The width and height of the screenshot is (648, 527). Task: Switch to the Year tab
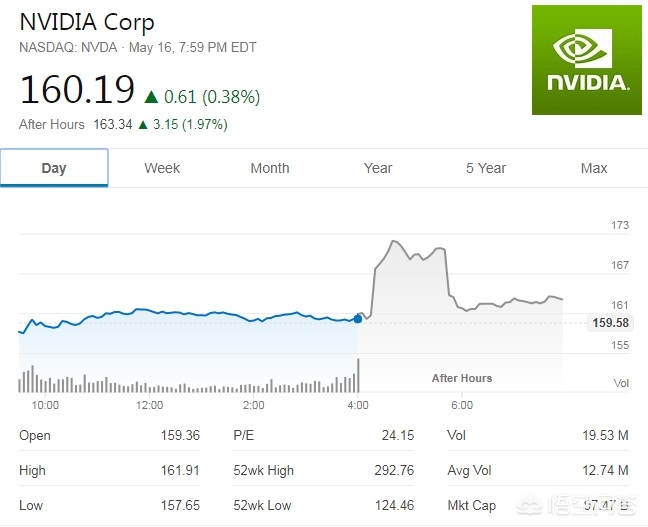tap(378, 168)
